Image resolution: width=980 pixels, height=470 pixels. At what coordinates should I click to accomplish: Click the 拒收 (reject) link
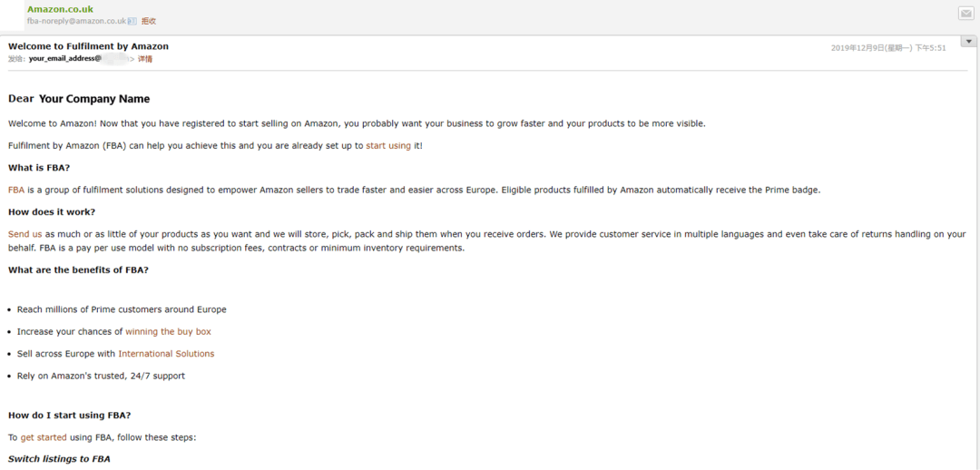click(149, 21)
